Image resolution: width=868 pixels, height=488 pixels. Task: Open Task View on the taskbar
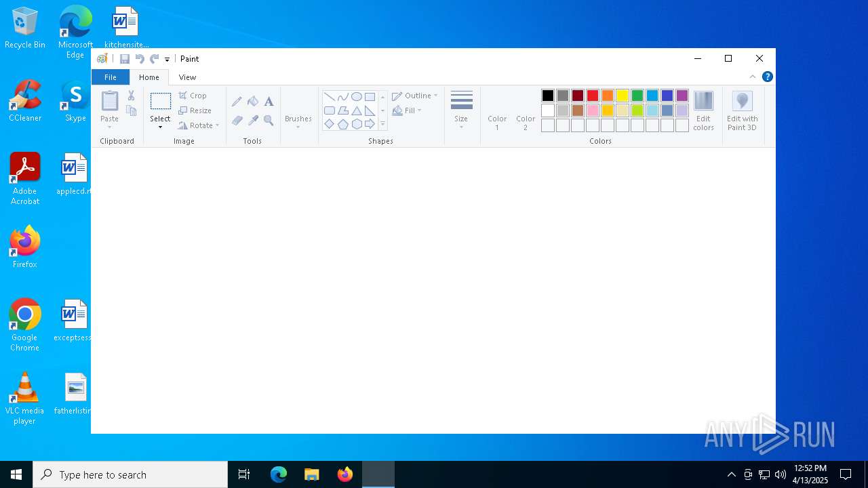(244, 474)
